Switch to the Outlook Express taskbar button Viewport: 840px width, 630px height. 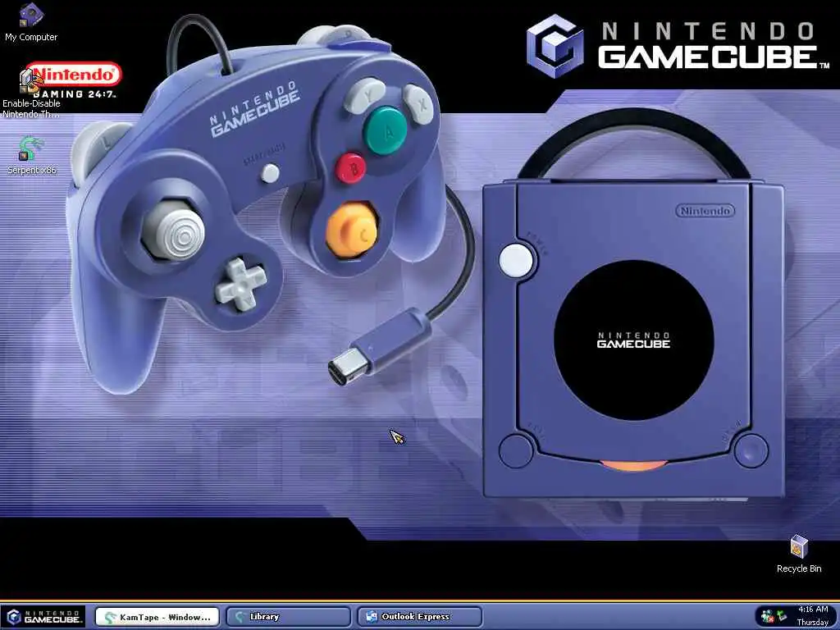[x=419, y=617]
